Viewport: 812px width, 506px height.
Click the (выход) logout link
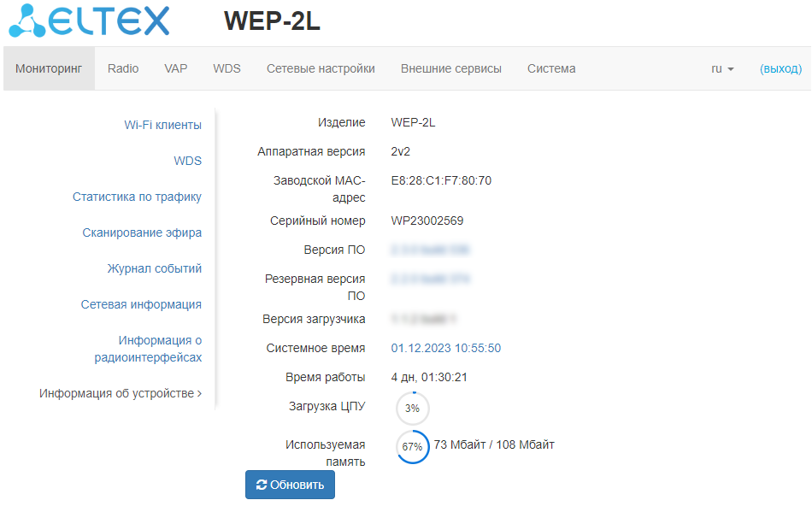tap(780, 69)
